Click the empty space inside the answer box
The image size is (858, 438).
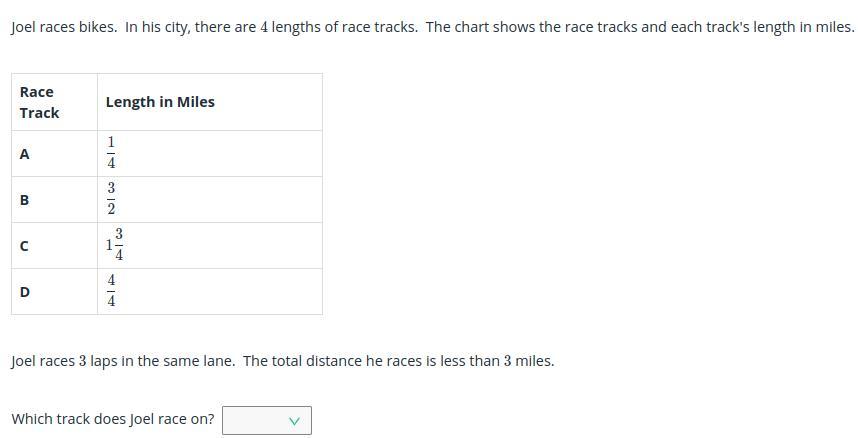pyautogui.click(x=254, y=420)
